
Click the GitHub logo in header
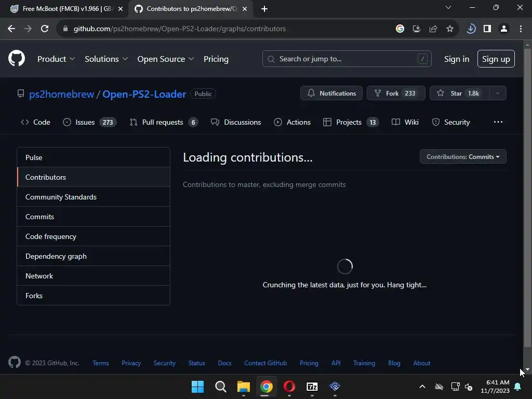pyautogui.click(x=17, y=58)
